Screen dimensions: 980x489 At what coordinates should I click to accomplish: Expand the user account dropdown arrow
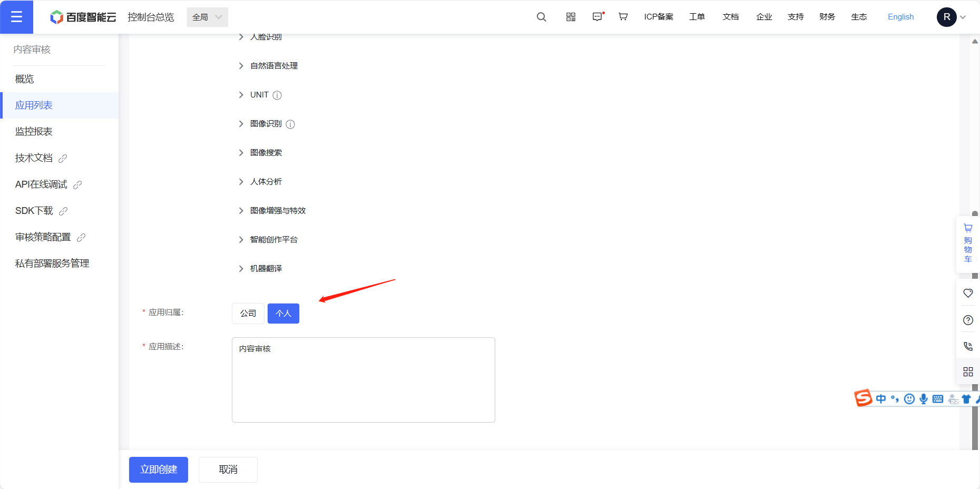point(963,17)
